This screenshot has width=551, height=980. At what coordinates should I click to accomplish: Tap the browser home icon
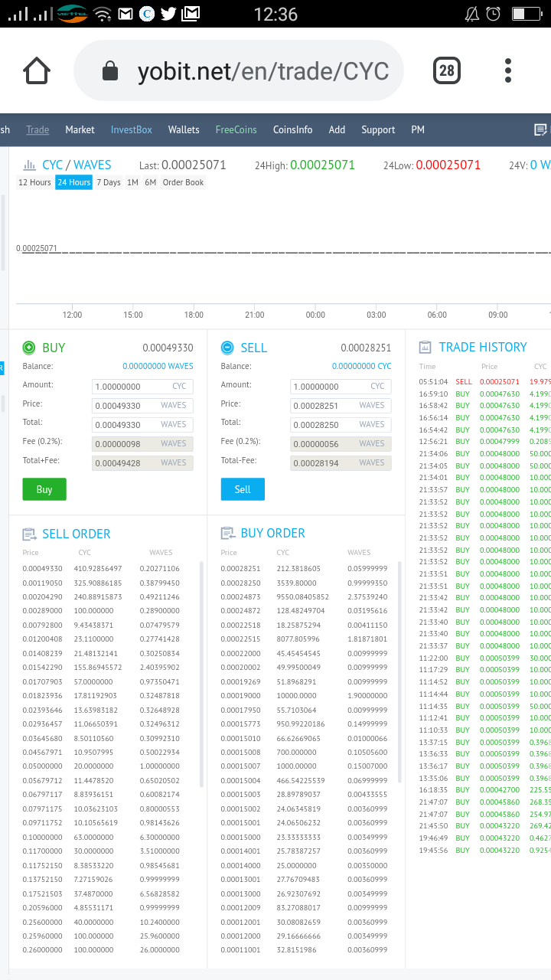[37, 71]
